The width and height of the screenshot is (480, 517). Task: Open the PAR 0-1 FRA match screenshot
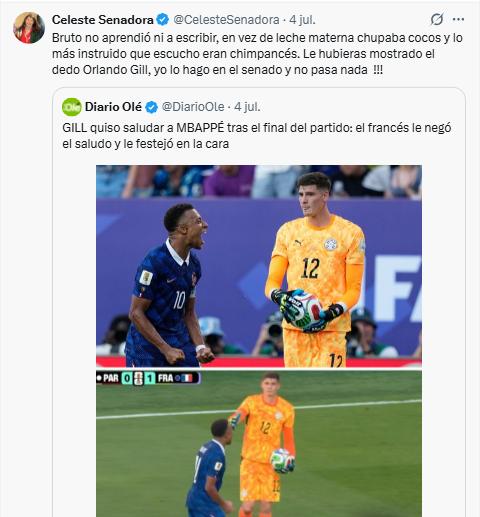tap(259, 443)
